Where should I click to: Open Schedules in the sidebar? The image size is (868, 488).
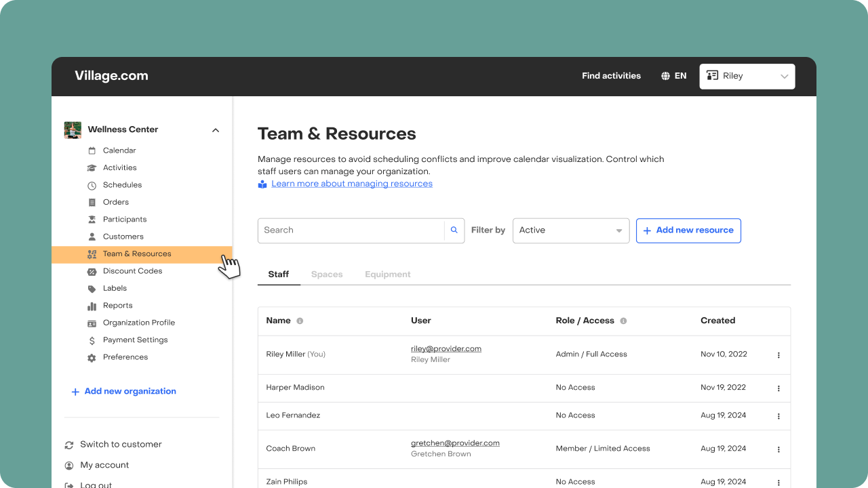coord(123,185)
